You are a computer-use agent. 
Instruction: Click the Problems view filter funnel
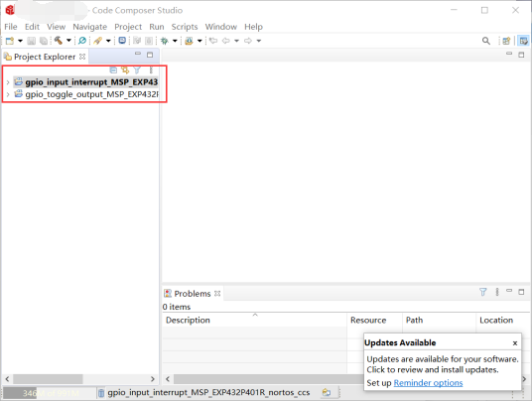pyautogui.click(x=482, y=292)
